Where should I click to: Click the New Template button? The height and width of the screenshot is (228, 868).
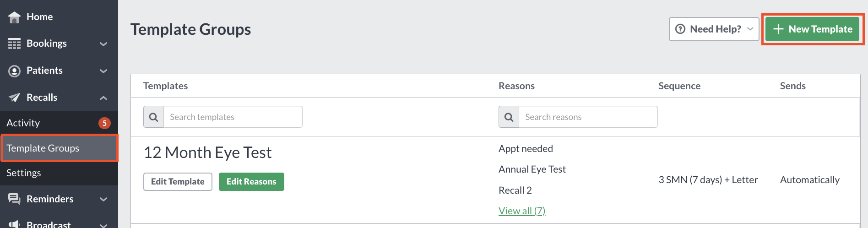pos(812,29)
